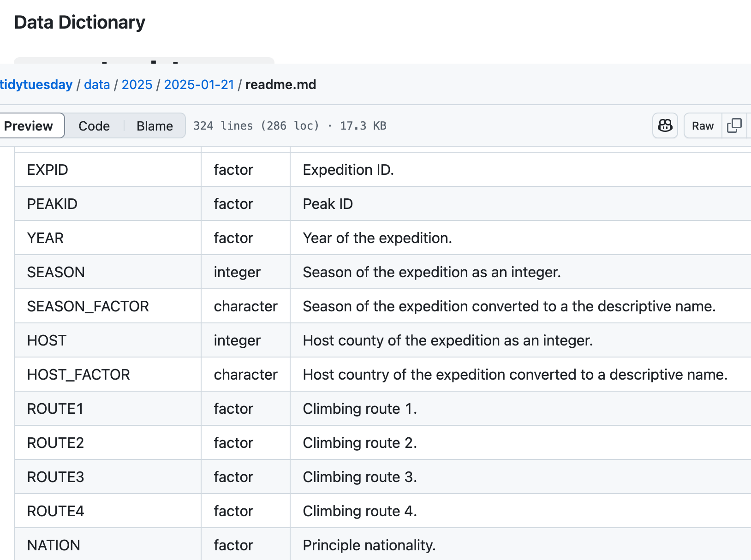Open the Raw file view

click(x=702, y=126)
